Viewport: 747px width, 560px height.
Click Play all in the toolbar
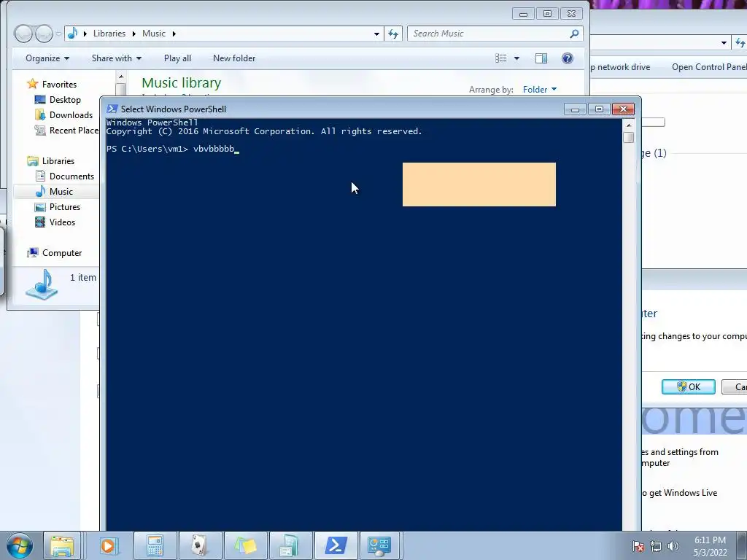click(x=177, y=58)
